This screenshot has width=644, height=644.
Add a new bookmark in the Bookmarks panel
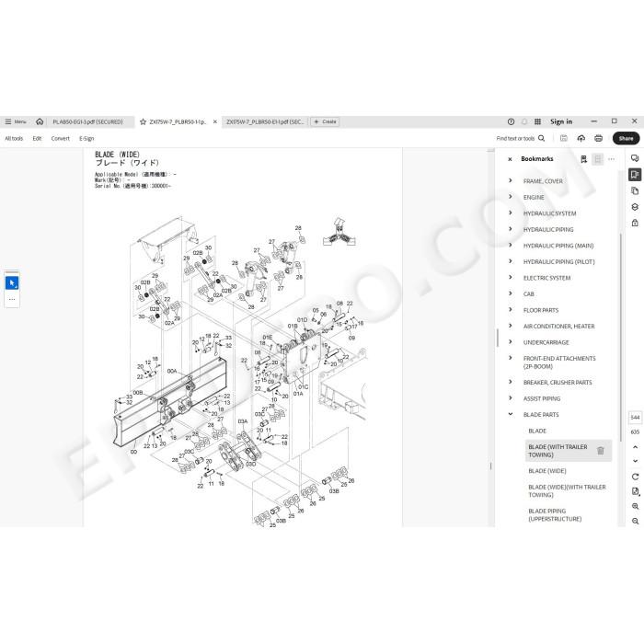(583, 159)
